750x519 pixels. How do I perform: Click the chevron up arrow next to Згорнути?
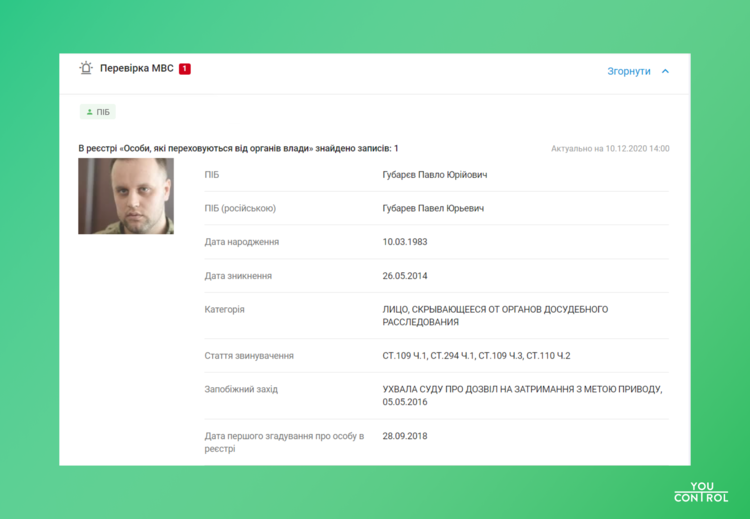click(665, 71)
